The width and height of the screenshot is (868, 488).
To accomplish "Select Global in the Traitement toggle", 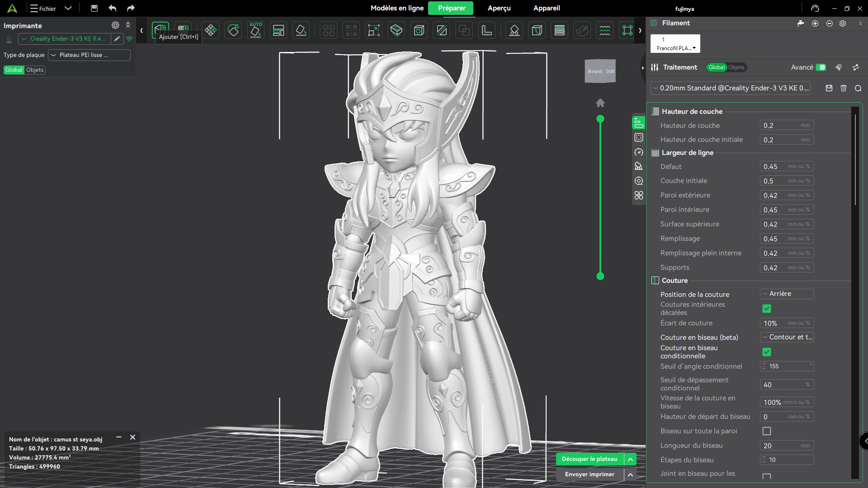I will (x=717, y=67).
